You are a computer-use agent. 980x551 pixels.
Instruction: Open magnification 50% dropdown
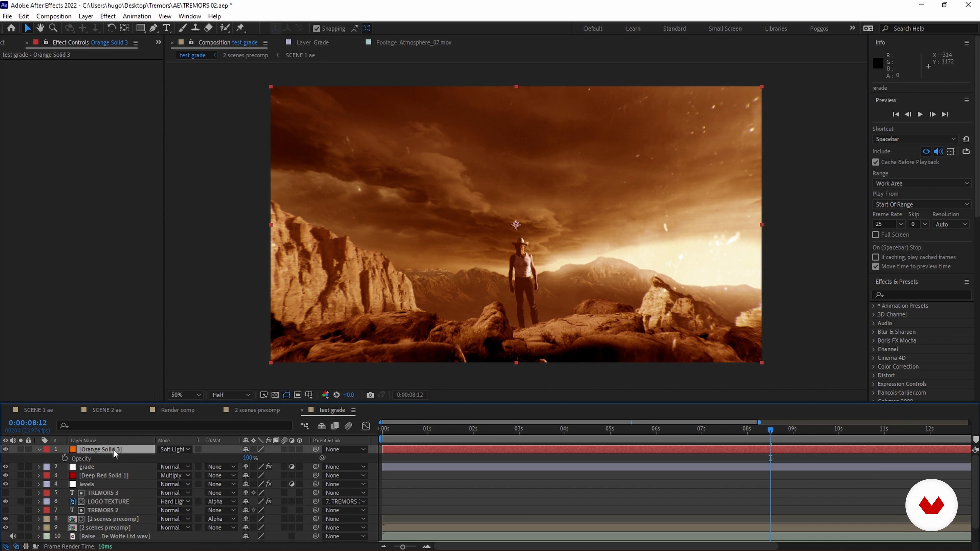pyautogui.click(x=185, y=395)
